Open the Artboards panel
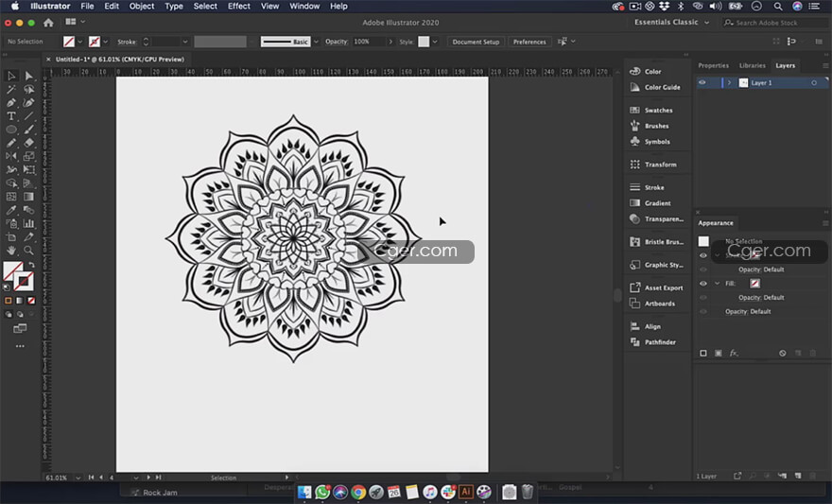 [659, 304]
